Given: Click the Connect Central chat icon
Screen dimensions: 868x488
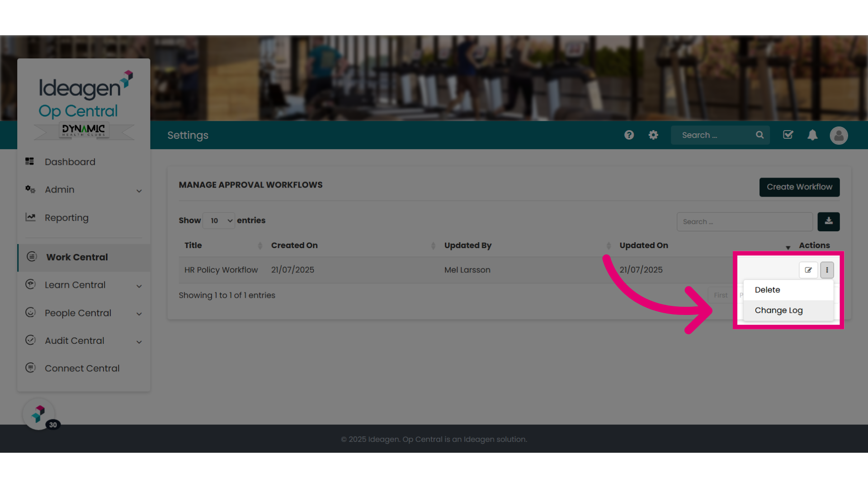Looking at the screenshot, I should point(30,368).
